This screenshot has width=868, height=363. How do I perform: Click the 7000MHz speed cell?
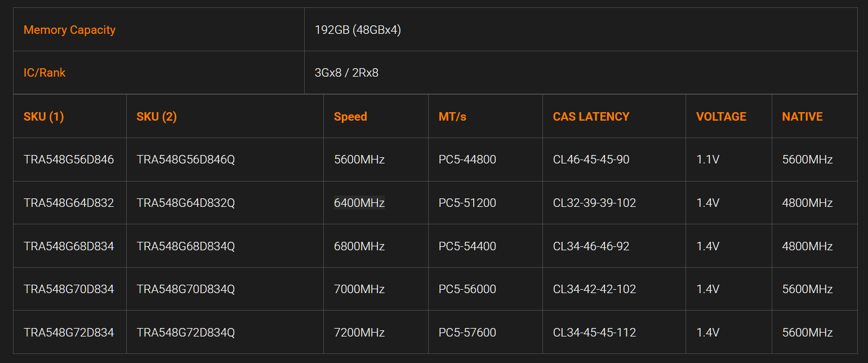[359, 289]
